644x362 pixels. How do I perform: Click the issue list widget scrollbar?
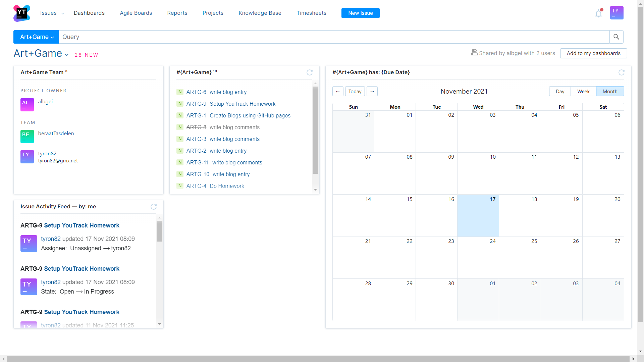coord(315,130)
